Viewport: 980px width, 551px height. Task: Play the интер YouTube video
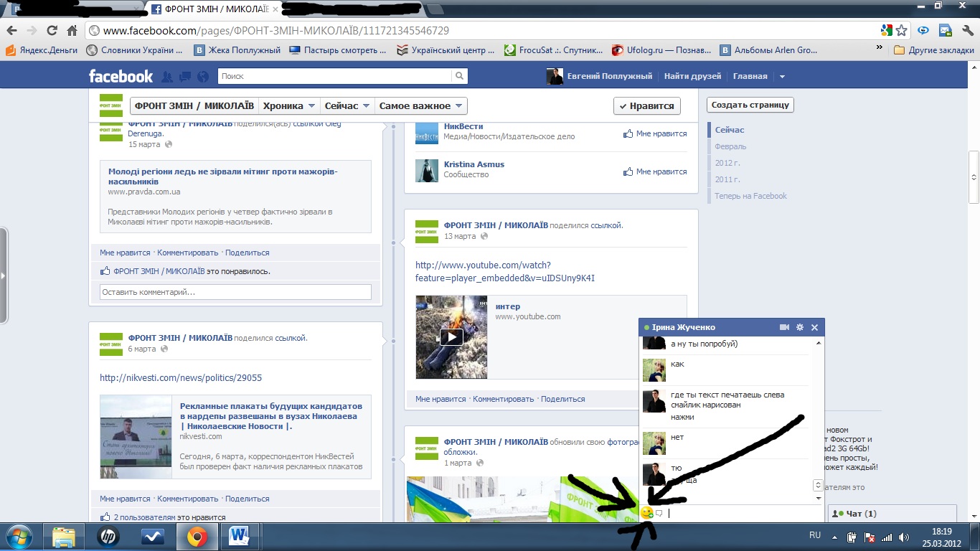(x=451, y=336)
